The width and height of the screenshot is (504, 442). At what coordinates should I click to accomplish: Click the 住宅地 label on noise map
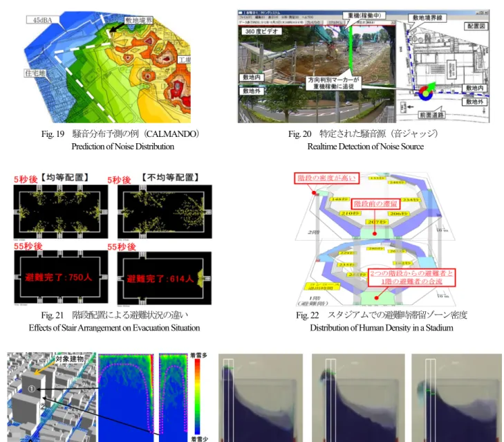click(x=35, y=73)
